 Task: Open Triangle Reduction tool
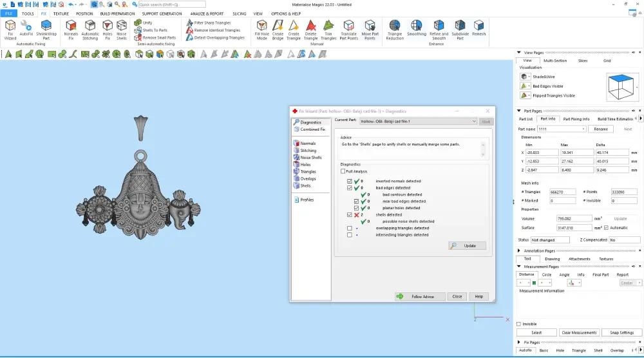pos(395,30)
